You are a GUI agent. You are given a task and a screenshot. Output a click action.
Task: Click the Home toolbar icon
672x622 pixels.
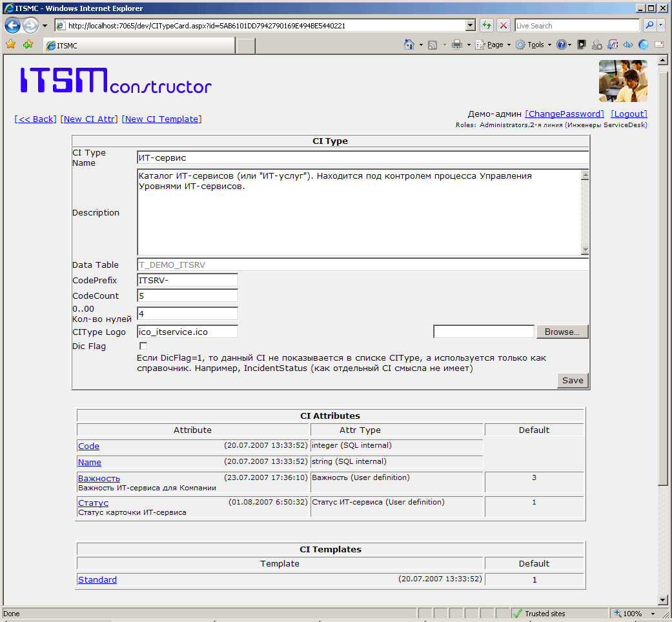409,45
